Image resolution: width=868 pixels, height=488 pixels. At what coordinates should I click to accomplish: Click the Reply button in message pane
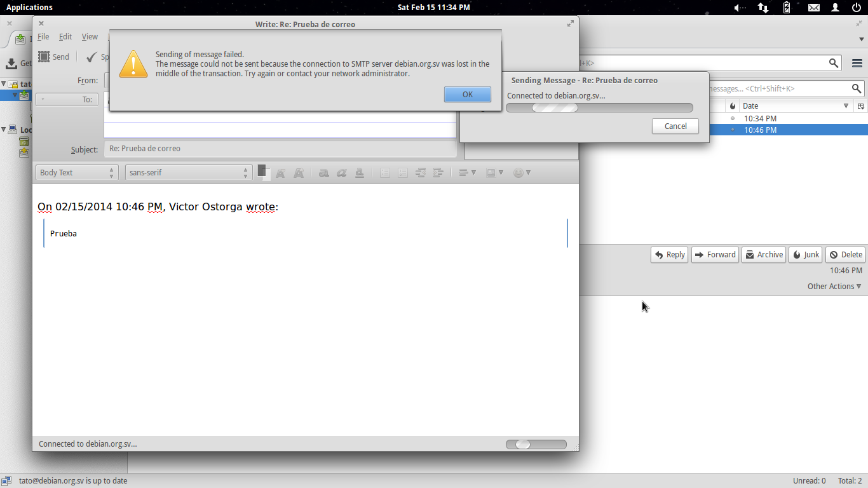point(669,255)
